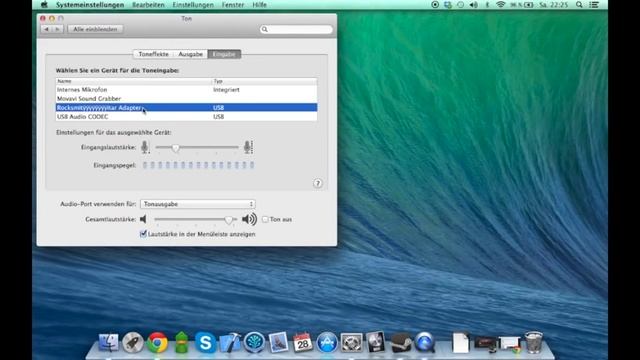This screenshot has height=360, width=640.
Task: Click System Preferences gear icon in Dock
Action: click(x=351, y=342)
